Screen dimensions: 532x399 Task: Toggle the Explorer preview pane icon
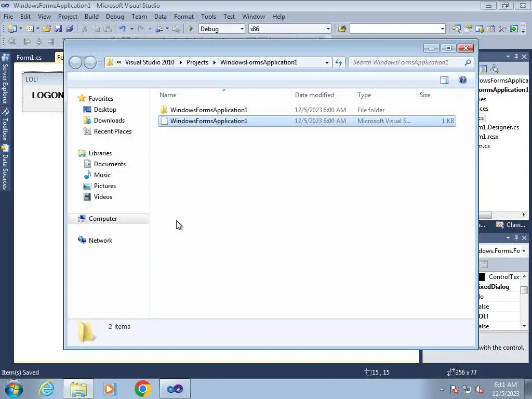(x=444, y=80)
